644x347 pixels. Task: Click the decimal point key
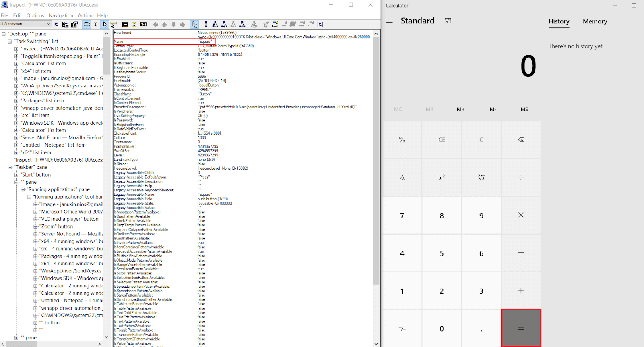tap(481, 328)
